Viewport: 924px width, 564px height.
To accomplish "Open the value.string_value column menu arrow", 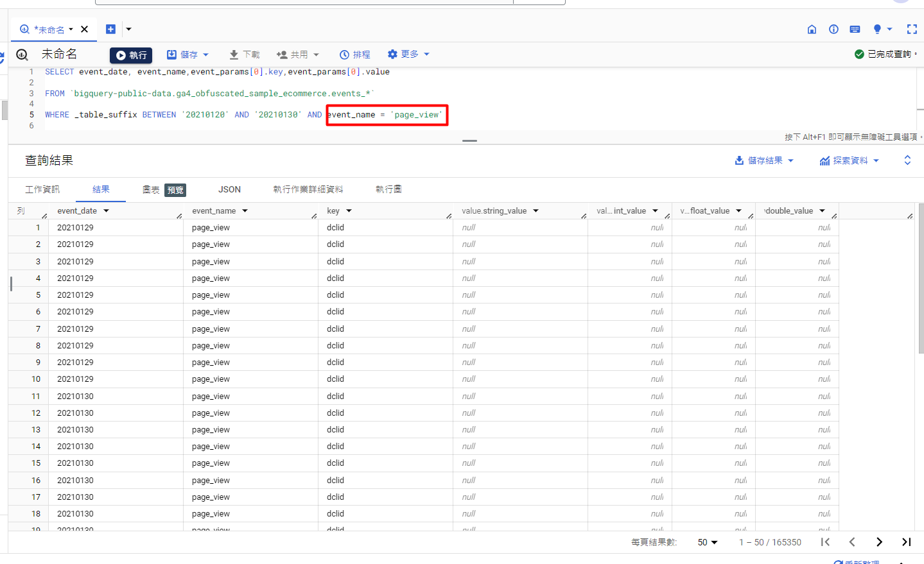I will (x=536, y=210).
